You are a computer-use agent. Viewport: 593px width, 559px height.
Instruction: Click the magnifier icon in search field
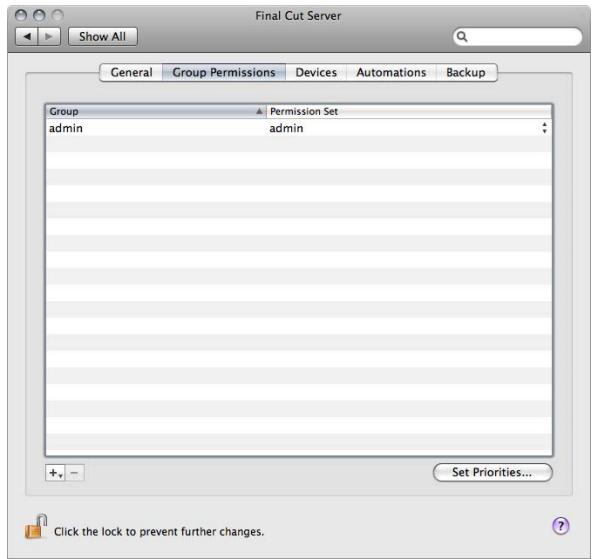pyautogui.click(x=462, y=37)
